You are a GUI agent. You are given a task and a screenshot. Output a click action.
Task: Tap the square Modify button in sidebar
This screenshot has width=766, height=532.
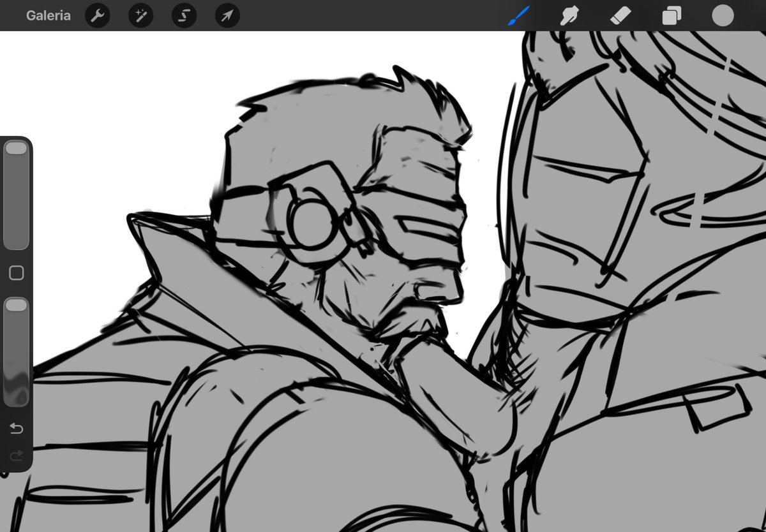tap(17, 273)
